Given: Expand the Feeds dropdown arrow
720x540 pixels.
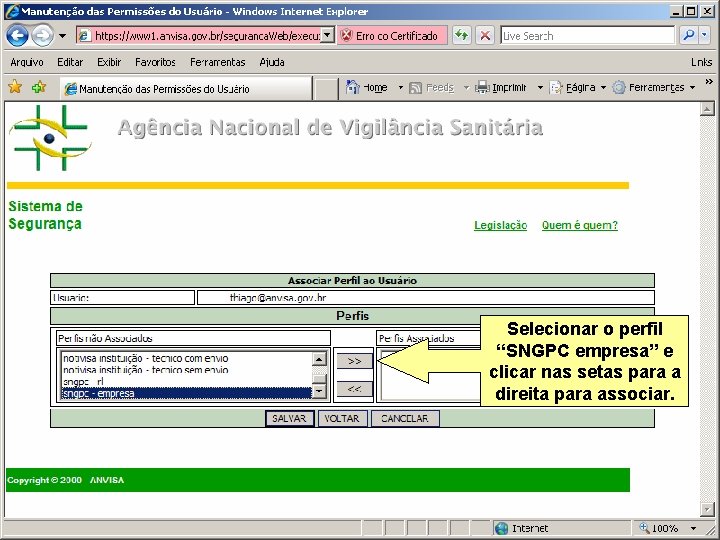Looking at the screenshot, I should [466, 87].
